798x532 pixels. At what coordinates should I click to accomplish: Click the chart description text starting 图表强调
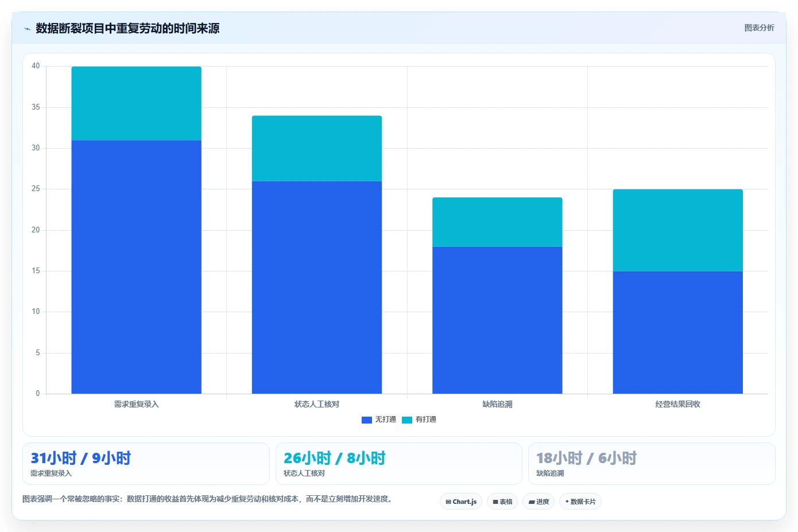pyautogui.click(x=208, y=499)
